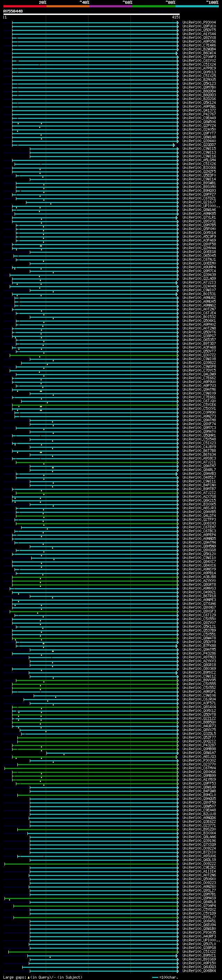Image resolution: width=222 pixels, height=980 pixels.
Task: Click the green ~80% identity legend segment
Action: 154,6
